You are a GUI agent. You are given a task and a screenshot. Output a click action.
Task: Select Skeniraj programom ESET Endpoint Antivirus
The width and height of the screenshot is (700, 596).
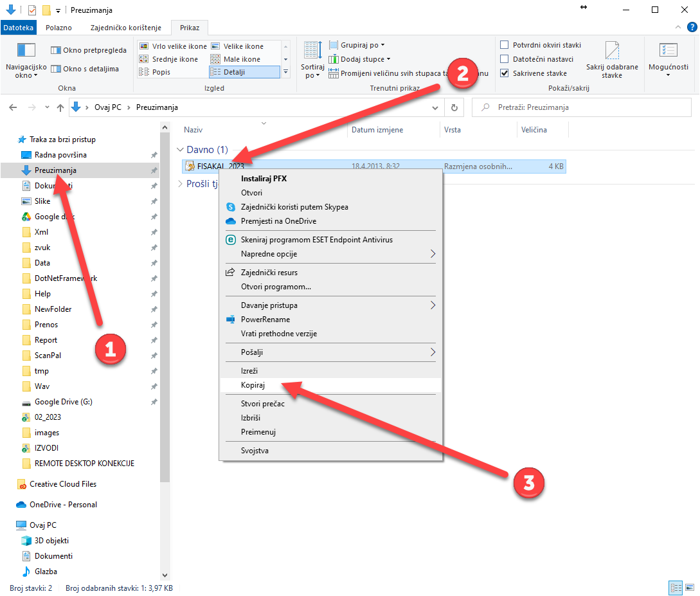316,240
